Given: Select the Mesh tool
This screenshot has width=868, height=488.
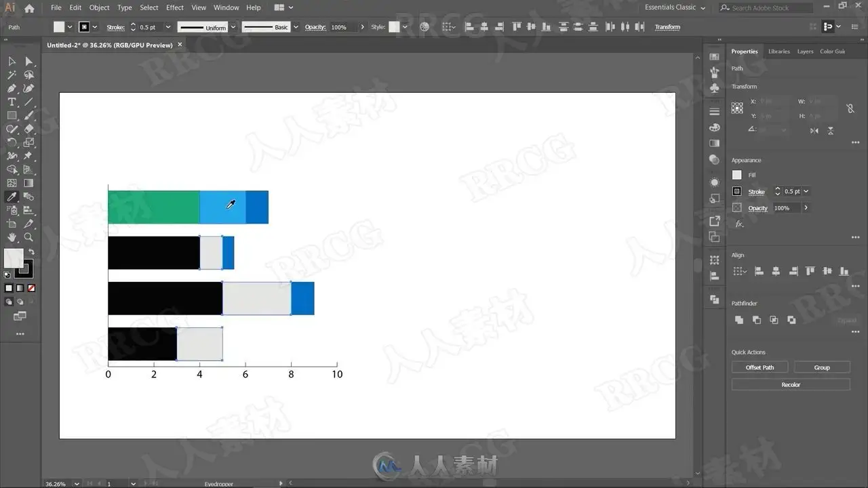Looking at the screenshot, I should 12,184.
